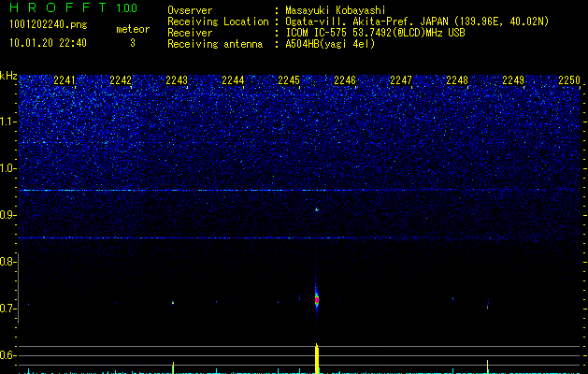Click the large red meteor echo near 0.72 kHz
The image size is (588, 374).
click(x=317, y=299)
